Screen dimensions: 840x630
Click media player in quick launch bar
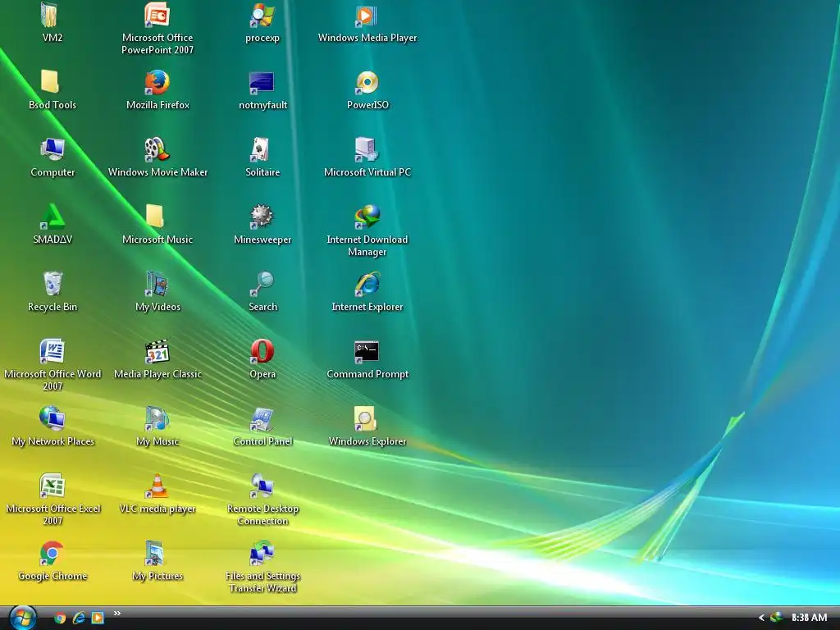(98, 619)
